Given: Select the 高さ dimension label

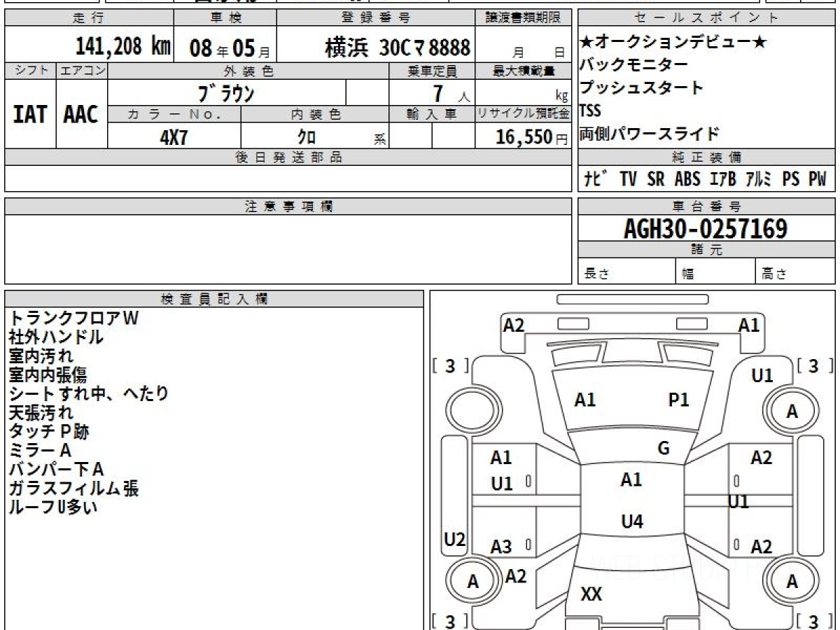Looking at the screenshot, I should coord(774,274).
